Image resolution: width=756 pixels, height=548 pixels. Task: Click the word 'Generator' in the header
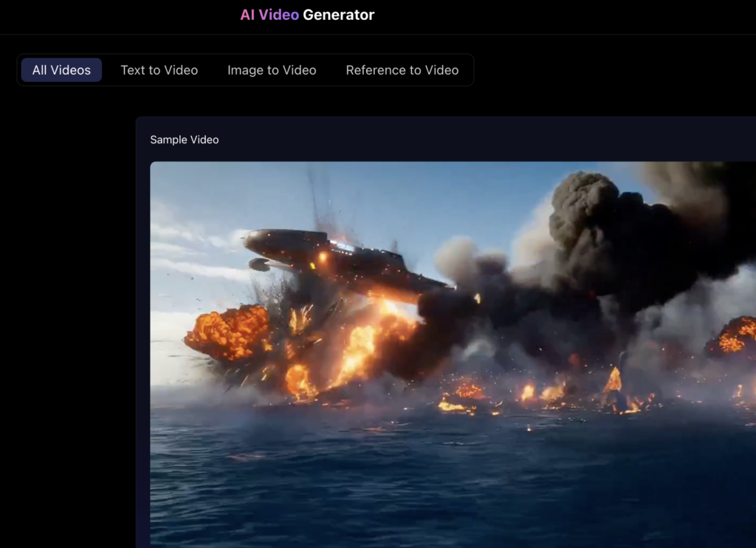pyautogui.click(x=338, y=15)
